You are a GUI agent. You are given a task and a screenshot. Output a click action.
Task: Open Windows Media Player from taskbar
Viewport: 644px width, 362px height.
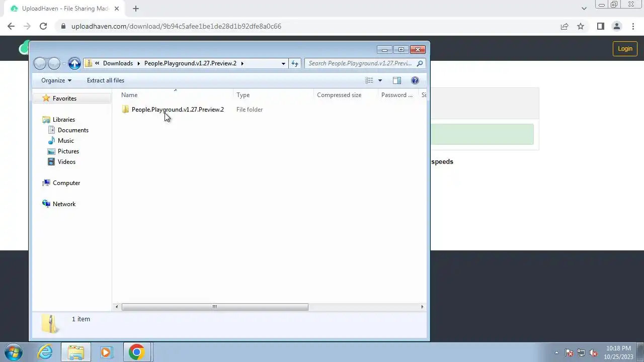click(106, 352)
